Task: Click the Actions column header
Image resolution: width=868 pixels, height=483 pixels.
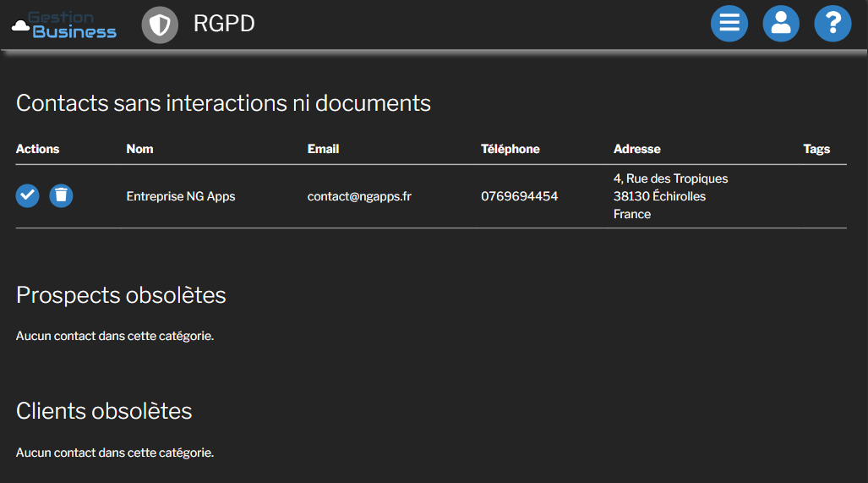Action: (x=37, y=149)
